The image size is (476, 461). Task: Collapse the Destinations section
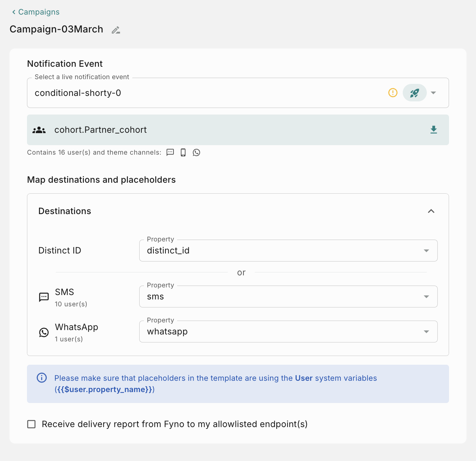point(431,211)
